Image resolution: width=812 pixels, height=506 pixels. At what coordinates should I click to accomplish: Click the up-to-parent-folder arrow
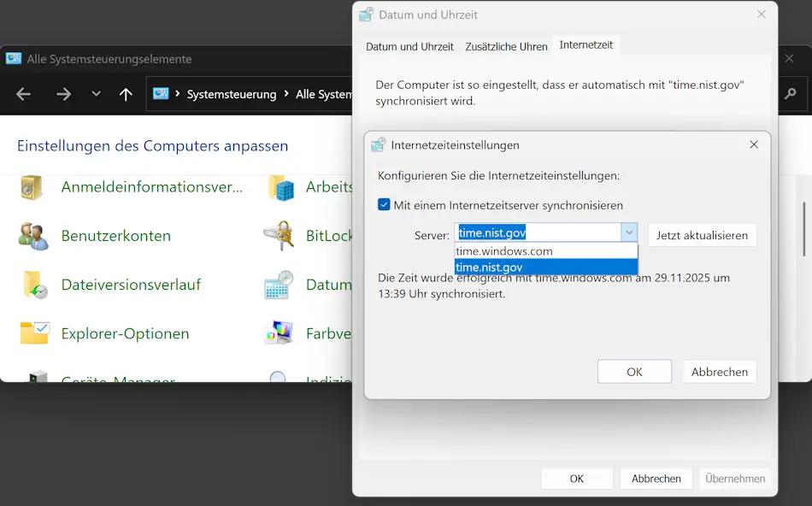coord(125,94)
